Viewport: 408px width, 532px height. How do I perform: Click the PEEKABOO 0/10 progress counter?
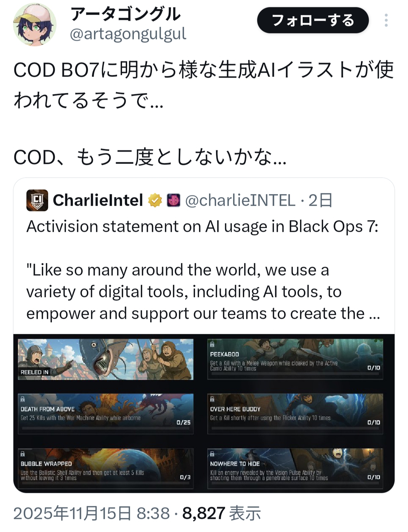[374, 368]
